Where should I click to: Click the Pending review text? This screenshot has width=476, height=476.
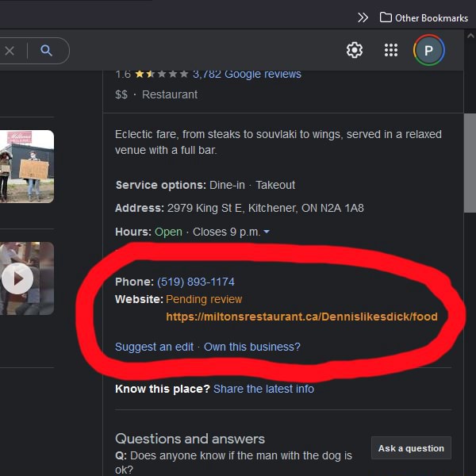pos(204,299)
